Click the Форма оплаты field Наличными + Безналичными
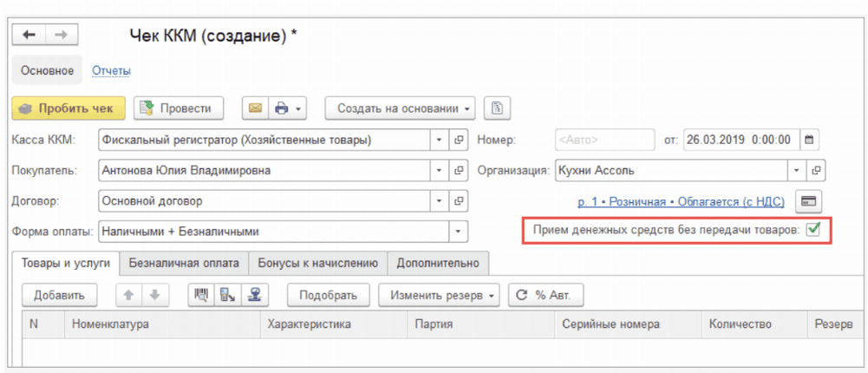 (273, 232)
